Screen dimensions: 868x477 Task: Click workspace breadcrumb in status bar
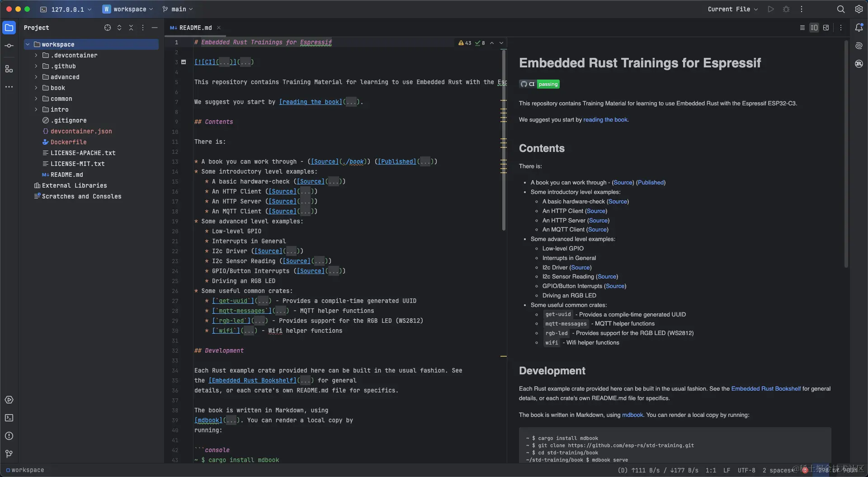(x=25, y=470)
